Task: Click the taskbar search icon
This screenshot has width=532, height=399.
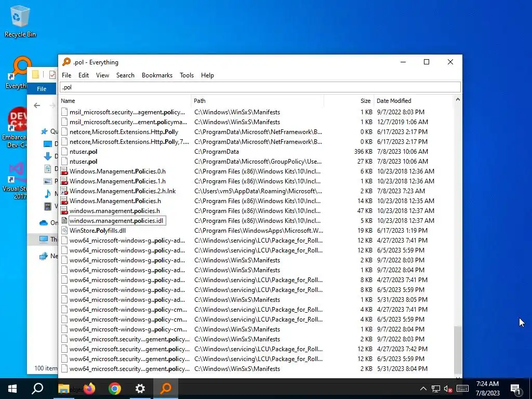Action: (37, 389)
